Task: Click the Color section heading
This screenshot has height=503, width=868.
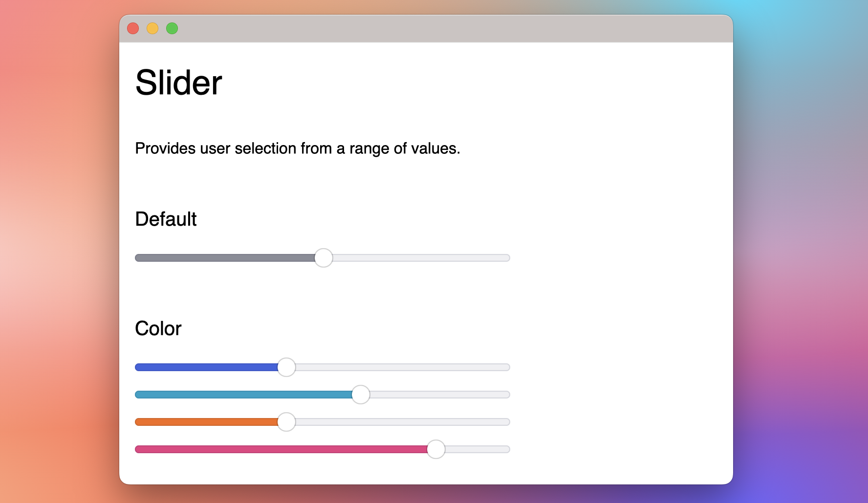Action: point(158,328)
